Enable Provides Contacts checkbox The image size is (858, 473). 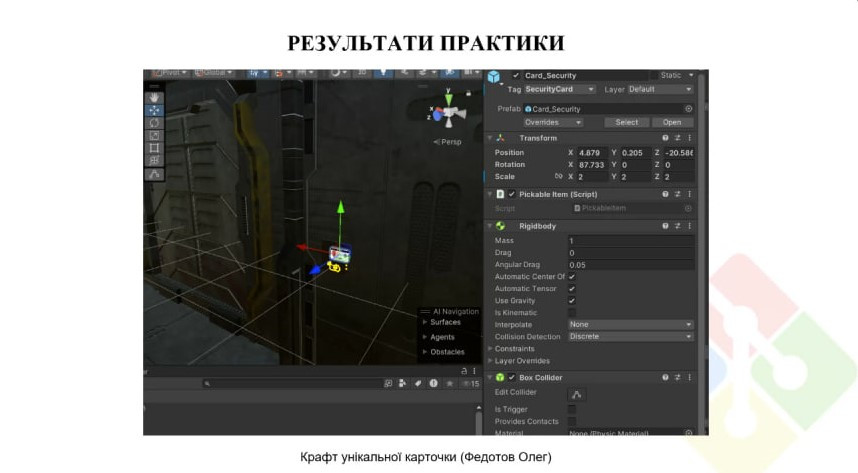tap(572, 421)
